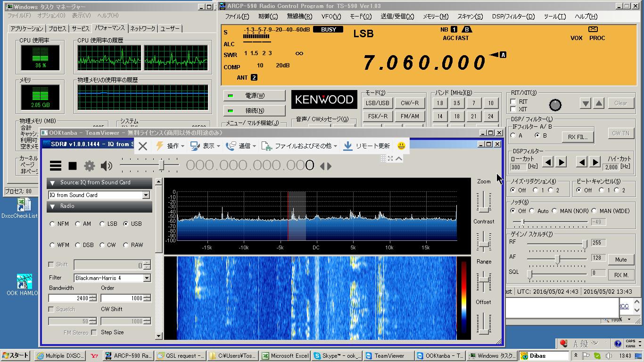Set notch to Auto radio
Image resolution: width=644 pixels, height=362 pixels.
tap(532, 211)
